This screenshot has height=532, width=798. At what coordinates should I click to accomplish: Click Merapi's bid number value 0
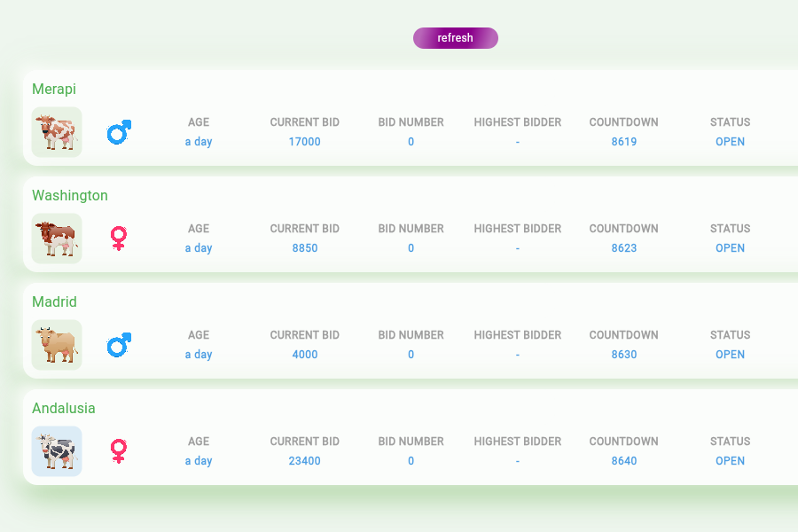click(x=411, y=142)
